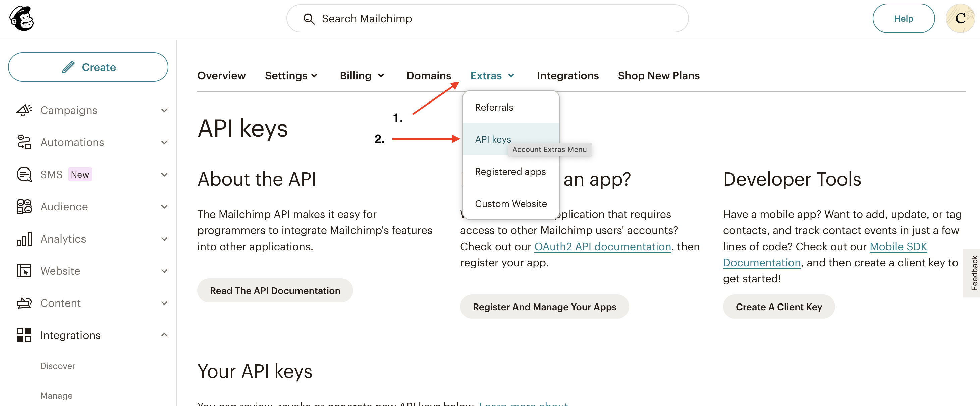Open the SMS section icon
This screenshot has width=980, height=406.
tap(23, 174)
